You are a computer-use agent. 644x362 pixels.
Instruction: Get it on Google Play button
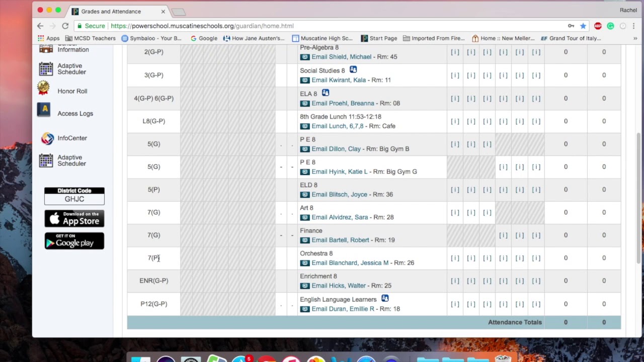pos(74,241)
